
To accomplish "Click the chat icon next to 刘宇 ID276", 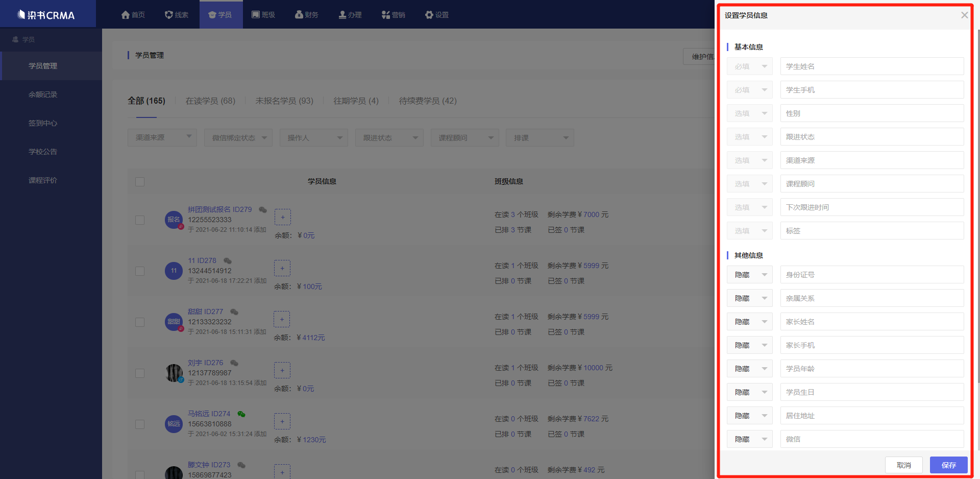I will pos(234,363).
